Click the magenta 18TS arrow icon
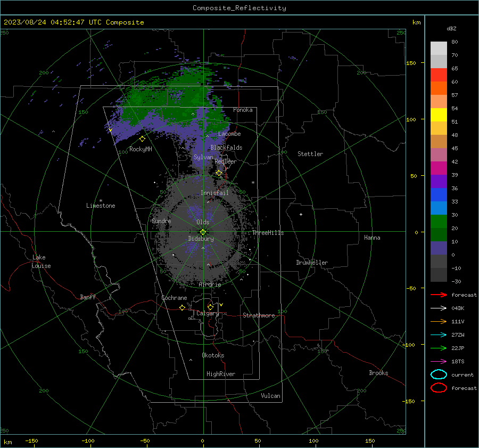This screenshot has height=448, width=479. coord(439,362)
